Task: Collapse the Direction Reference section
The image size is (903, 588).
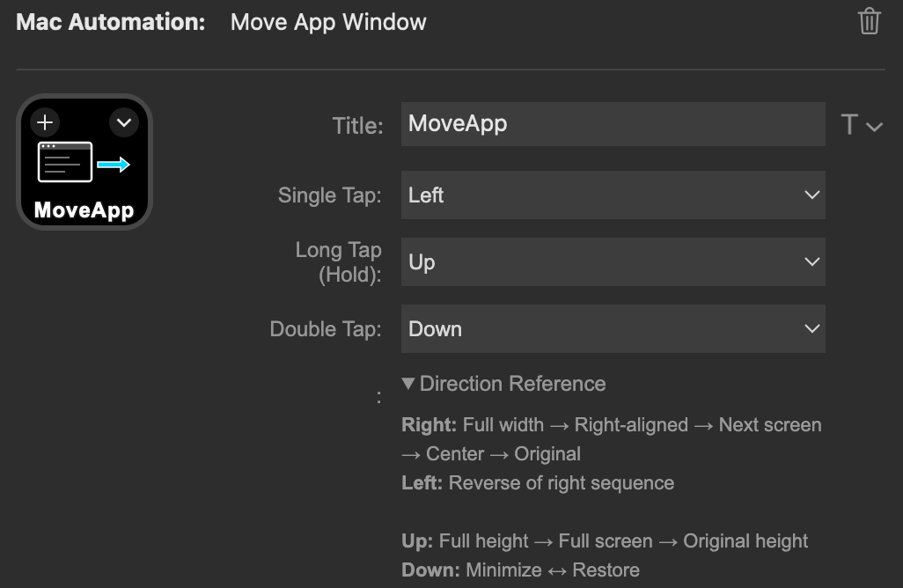Action: click(503, 384)
